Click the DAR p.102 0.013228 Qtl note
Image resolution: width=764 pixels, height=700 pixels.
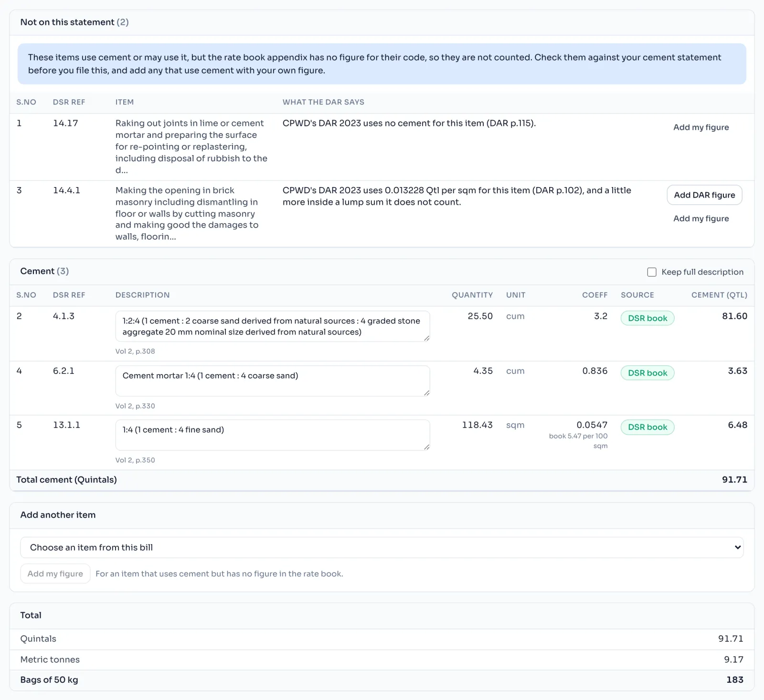457,196
